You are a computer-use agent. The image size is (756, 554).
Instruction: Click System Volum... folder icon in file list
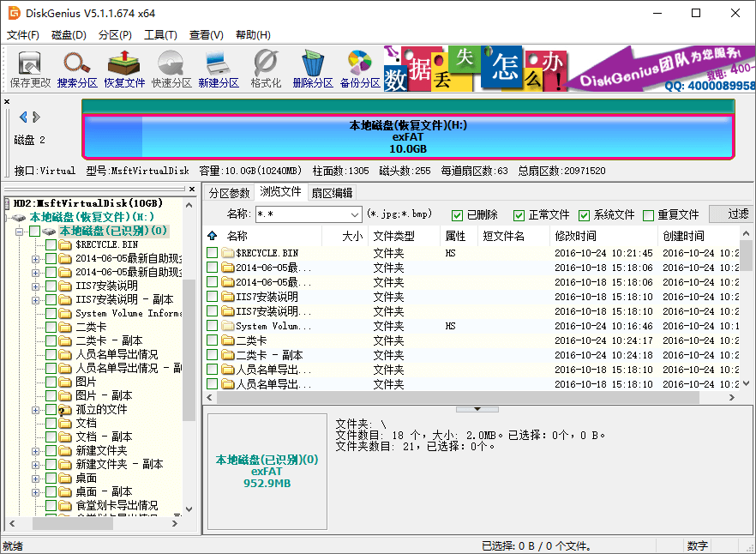point(228,326)
